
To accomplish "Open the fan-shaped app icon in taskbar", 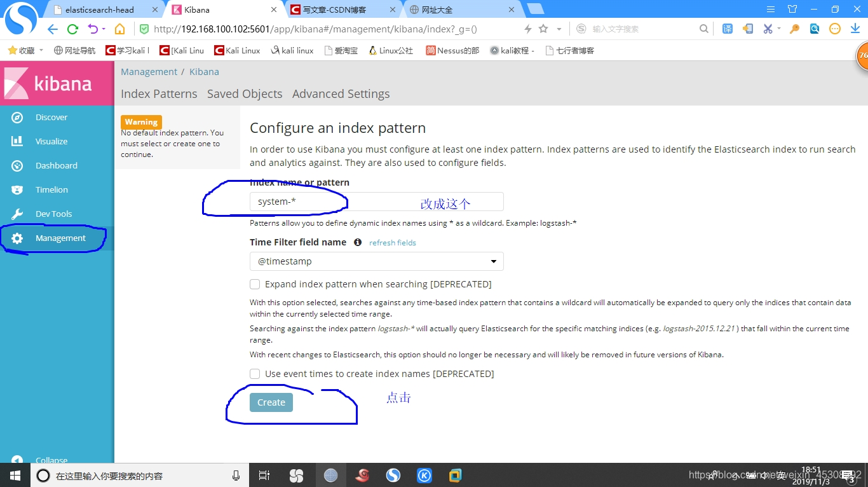I will pos(296,476).
